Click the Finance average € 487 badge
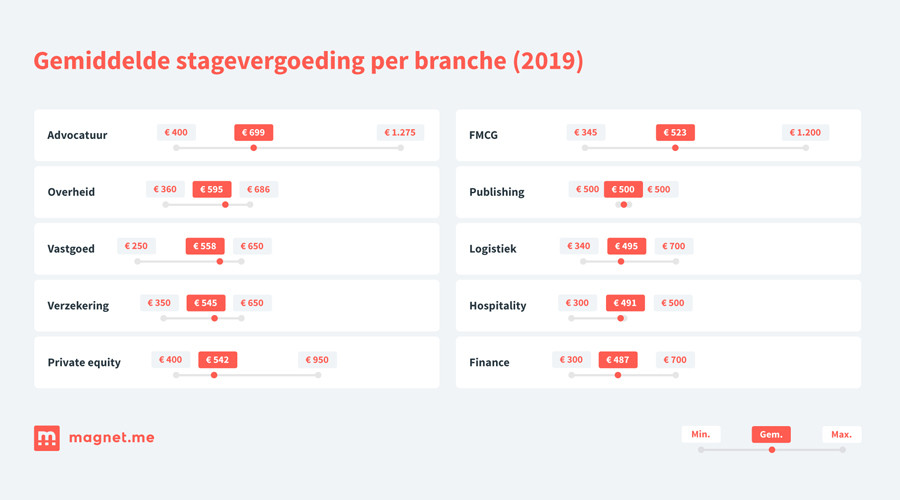This screenshot has width=900, height=500. [x=618, y=360]
